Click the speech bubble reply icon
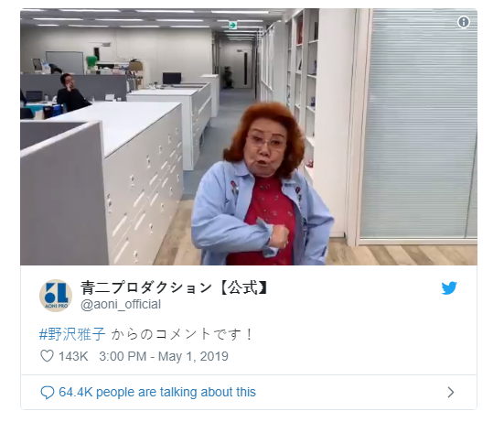Viewport: 504px width, 422px height. 48,393
